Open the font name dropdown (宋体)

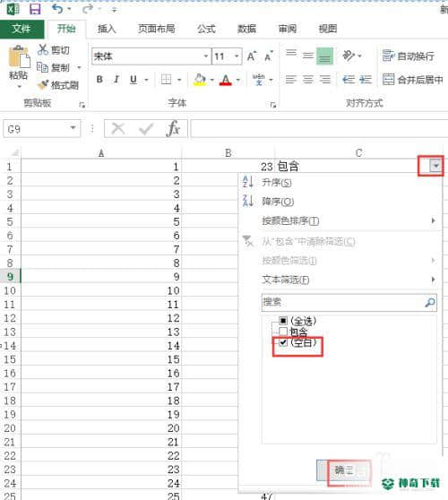point(206,56)
